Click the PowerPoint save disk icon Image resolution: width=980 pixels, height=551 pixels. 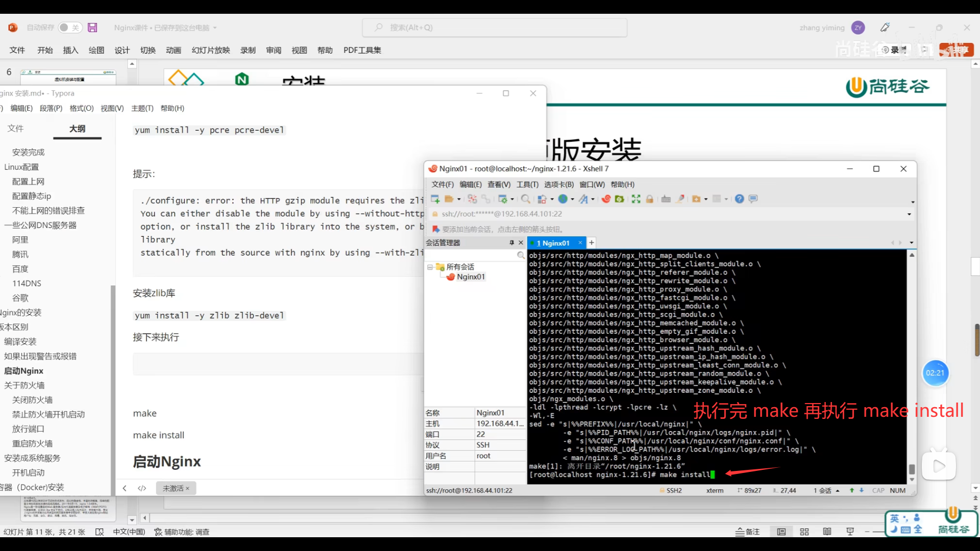point(92,28)
